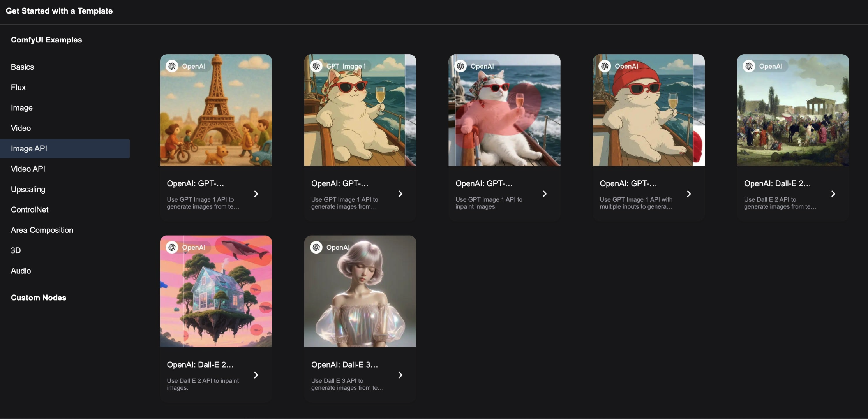Open the floating island house thumbnail
This screenshot has width=868, height=419.
point(216,291)
